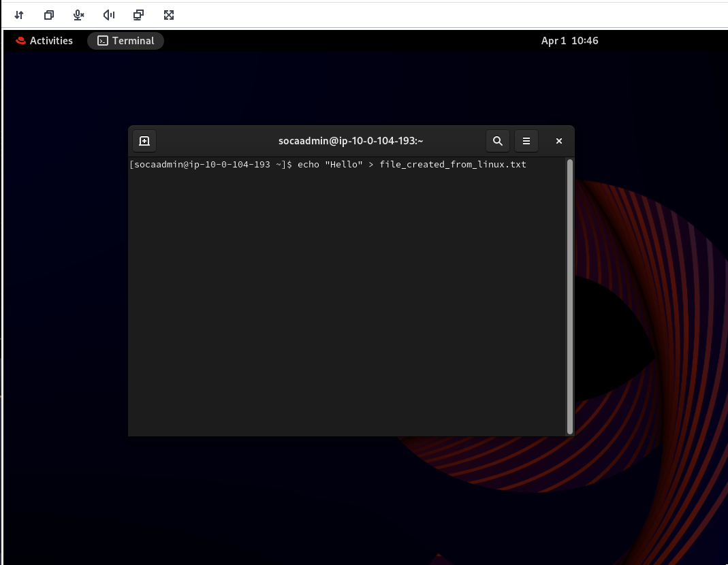Click the Red Hat logo
Viewport: 728px width, 565px height.
[20, 41]
